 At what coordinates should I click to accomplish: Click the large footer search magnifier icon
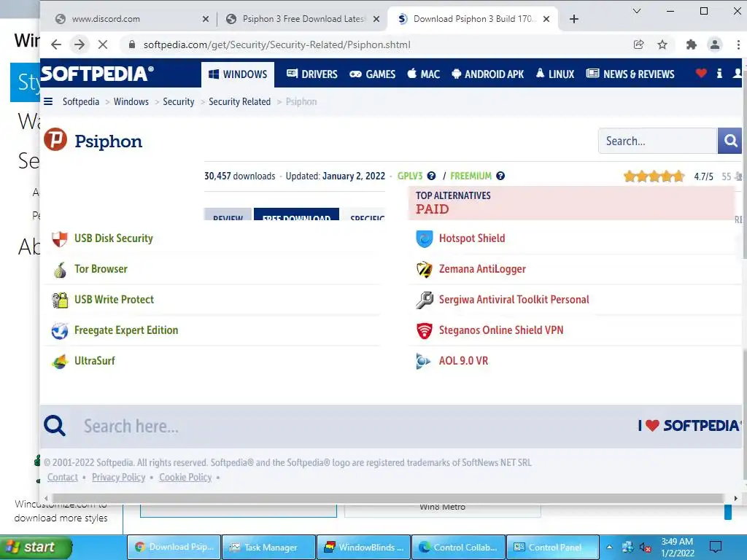coord(55,426)
